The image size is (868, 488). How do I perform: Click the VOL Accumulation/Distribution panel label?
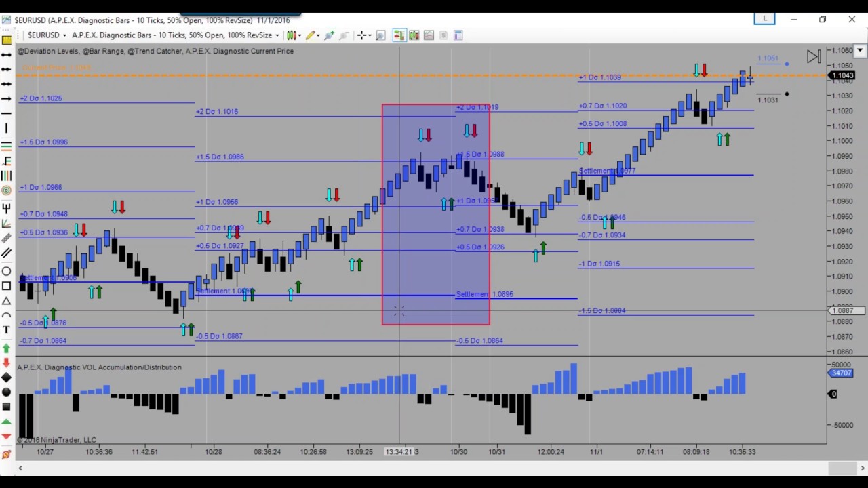99,367
